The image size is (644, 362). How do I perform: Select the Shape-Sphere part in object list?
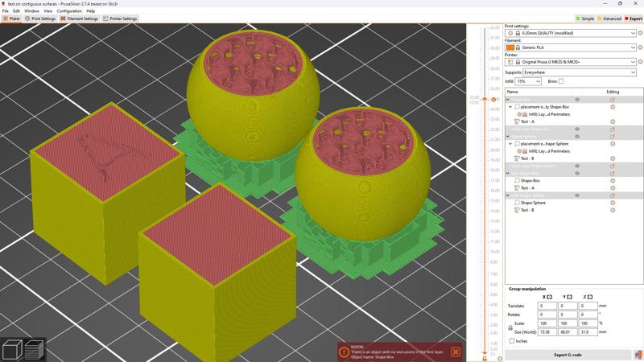tap(533, 203)
